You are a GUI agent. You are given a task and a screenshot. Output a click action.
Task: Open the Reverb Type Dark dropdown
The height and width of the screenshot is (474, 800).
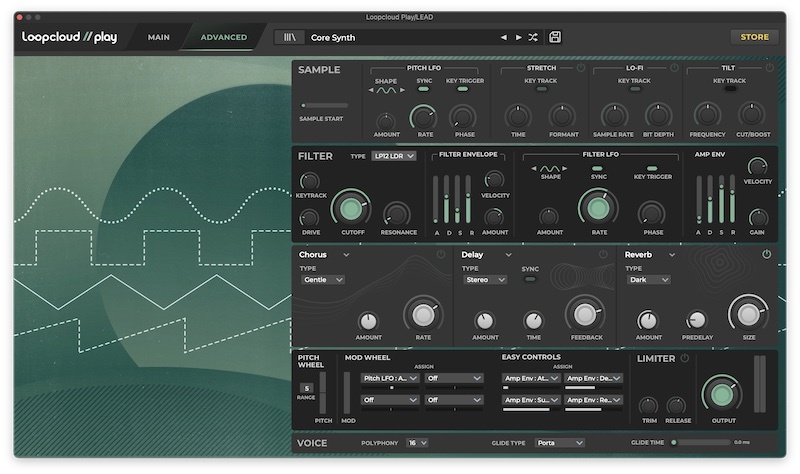pos(647,280)
